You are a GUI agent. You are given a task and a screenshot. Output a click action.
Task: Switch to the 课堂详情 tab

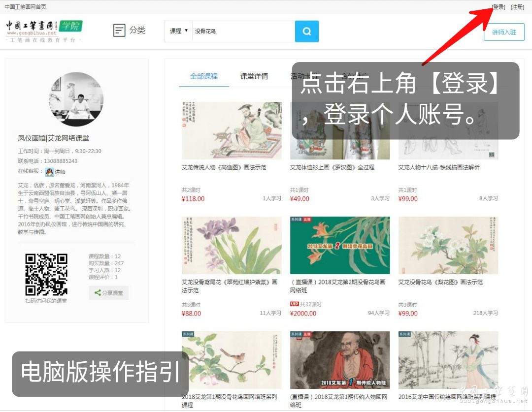[x=254, y=76]
